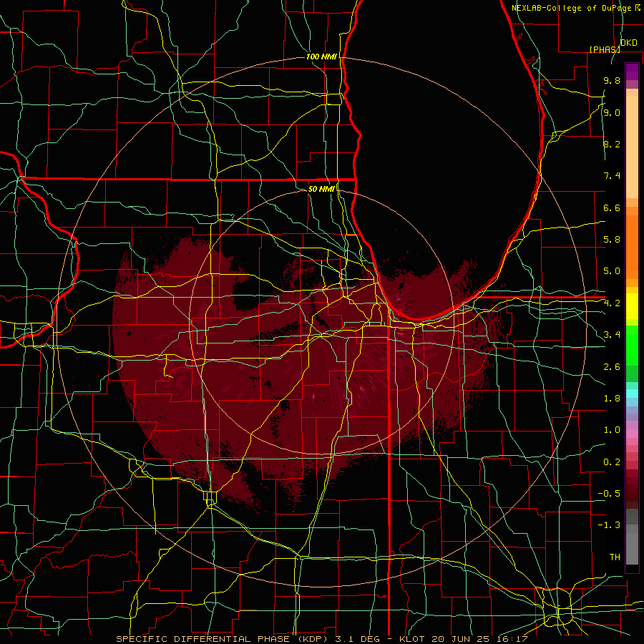Select the 4.2 scale value
Viewport: 644px width, 644px height.
tap(612, 303)
